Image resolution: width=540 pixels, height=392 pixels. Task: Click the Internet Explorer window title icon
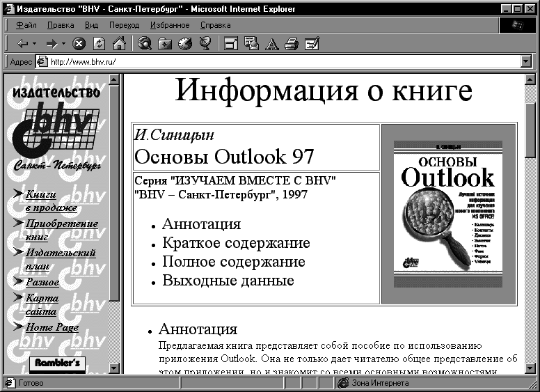(10, 8)
